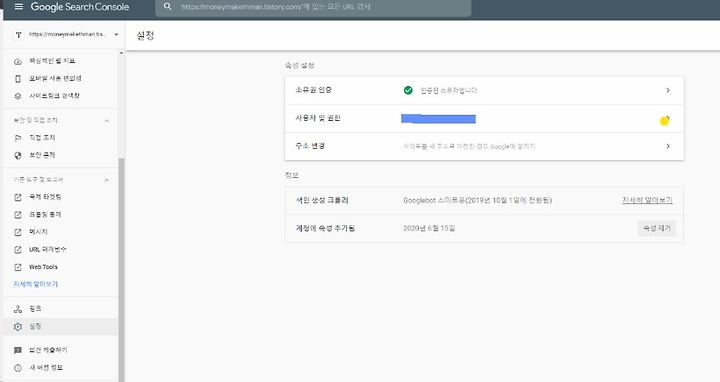
Task: Open 링크 report network icon
Action: (x=18, y=309)
